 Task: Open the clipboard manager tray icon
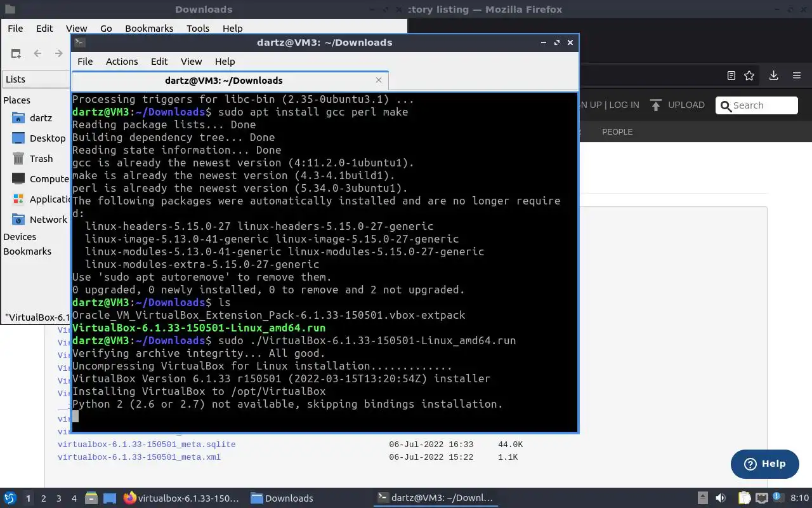pyautogui.click(x=745, y=498)
